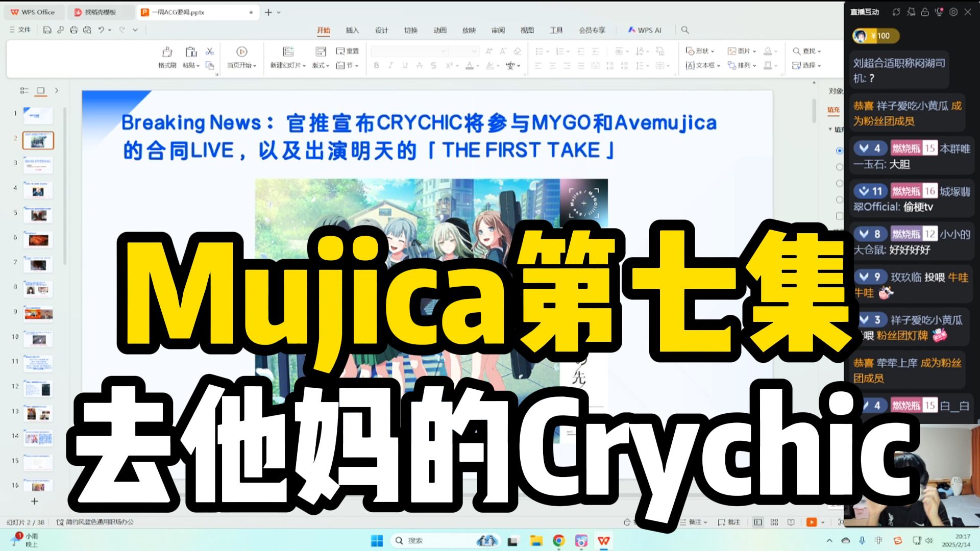
Task: Open the Picture (图片) dropdown
Action: (x=742, y=51)
